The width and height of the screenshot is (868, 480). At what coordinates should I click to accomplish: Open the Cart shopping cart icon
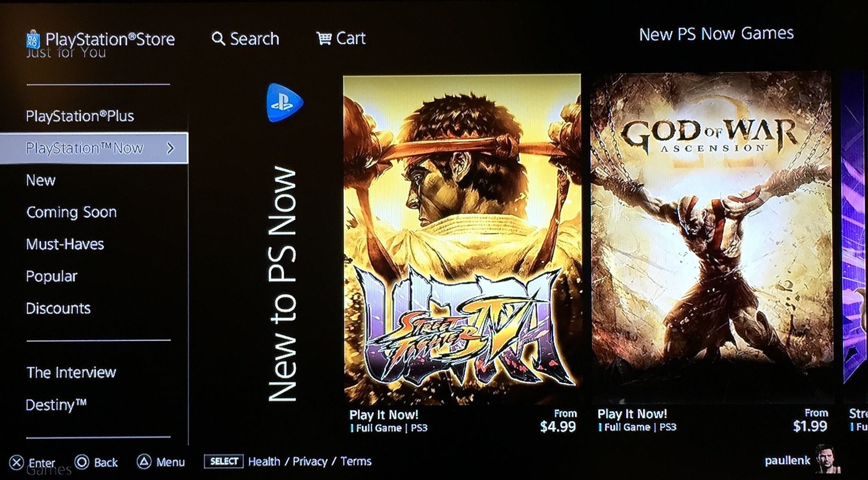323,38
